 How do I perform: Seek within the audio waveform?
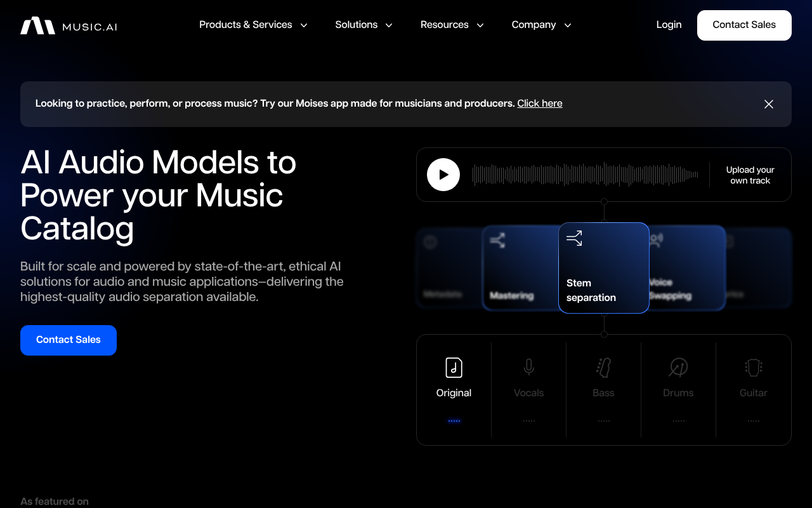click(585, 175)
